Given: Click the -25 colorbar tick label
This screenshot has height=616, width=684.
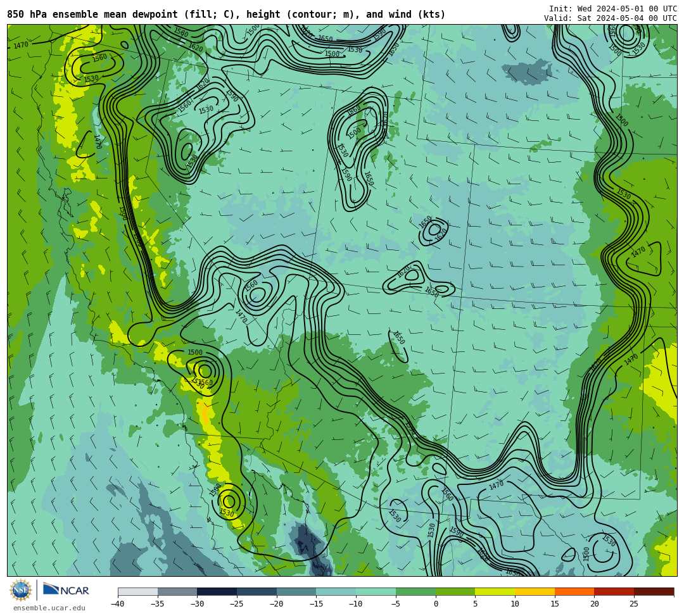Looking at the screenshot, I should tap(237, 604).
